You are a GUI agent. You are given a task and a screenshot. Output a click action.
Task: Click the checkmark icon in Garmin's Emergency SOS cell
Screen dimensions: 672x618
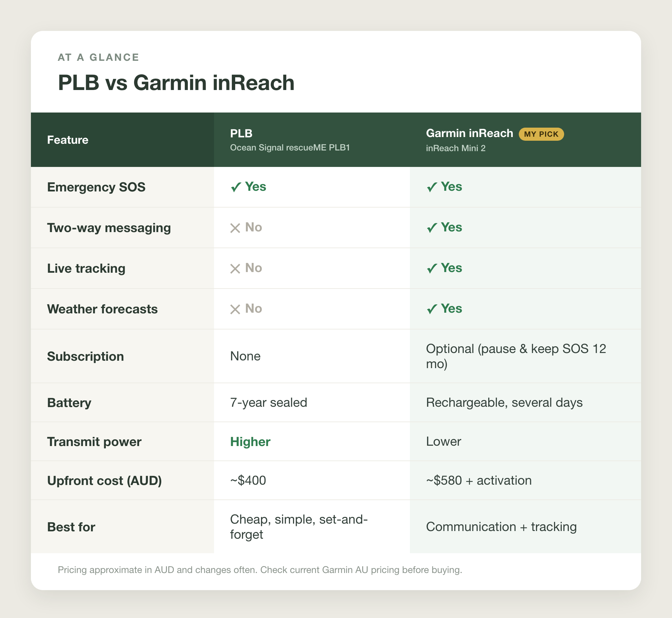(432, 187)
